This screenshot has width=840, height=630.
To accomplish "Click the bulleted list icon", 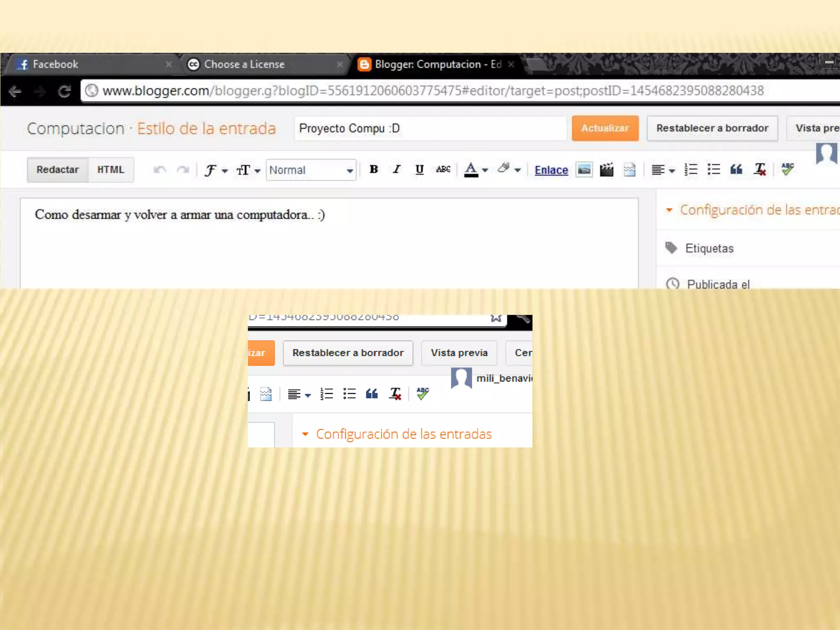I will tap(714, 169).
